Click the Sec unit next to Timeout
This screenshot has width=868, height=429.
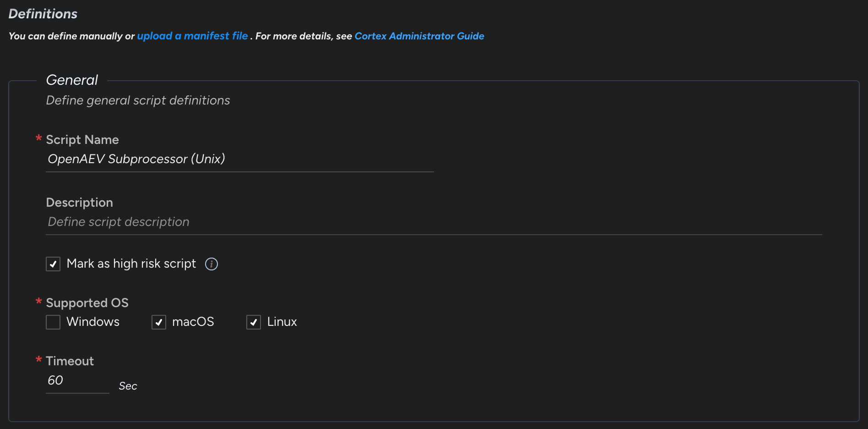(128, 386)
